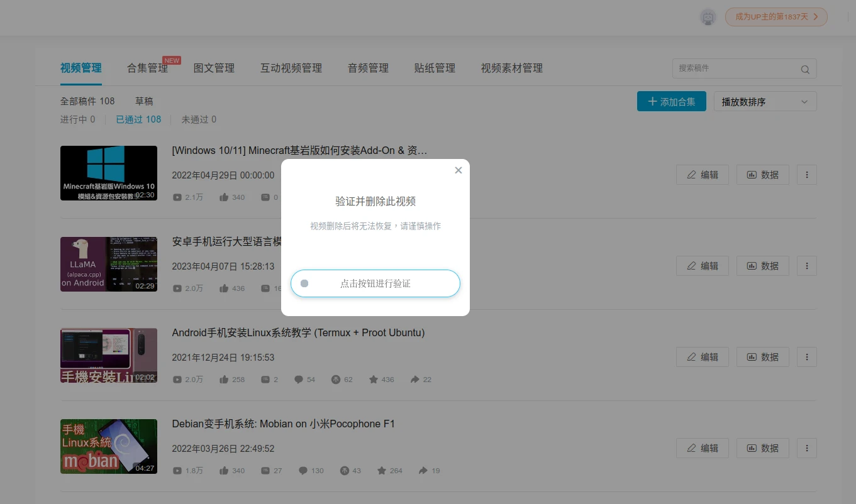Filter by 未通过 status
This screenshot has width=856, height=504.
199,119
